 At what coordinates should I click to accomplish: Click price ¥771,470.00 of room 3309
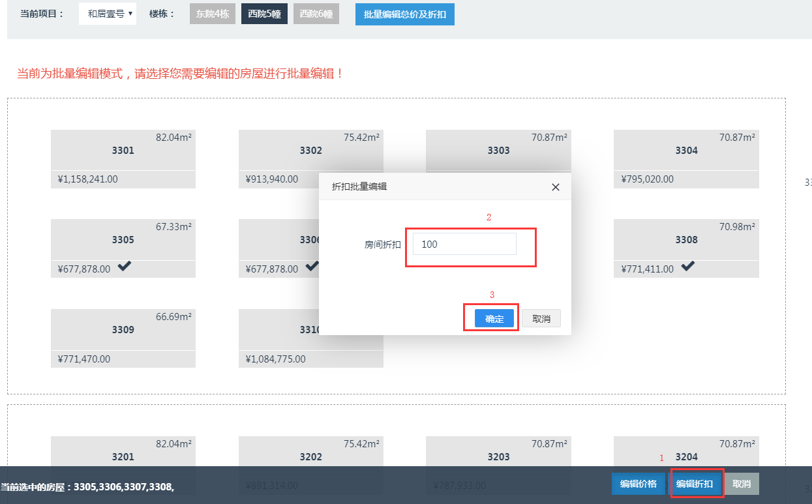click(x=84, y=359)
